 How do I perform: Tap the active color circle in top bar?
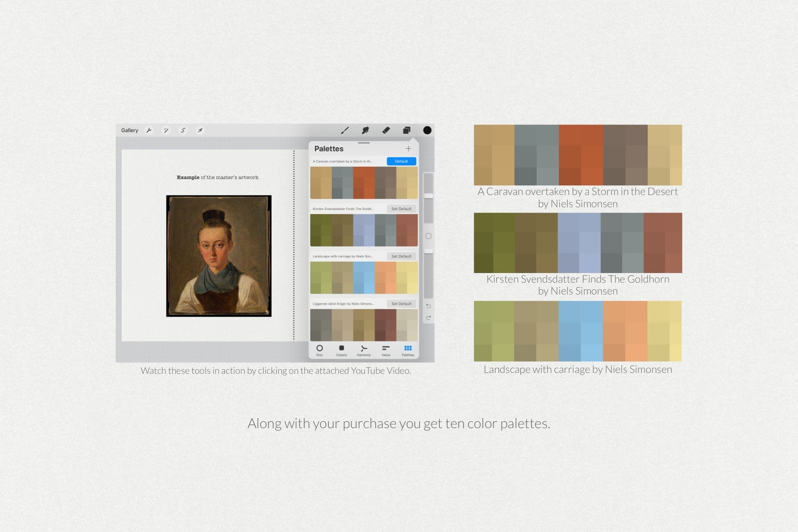point(427,130)
